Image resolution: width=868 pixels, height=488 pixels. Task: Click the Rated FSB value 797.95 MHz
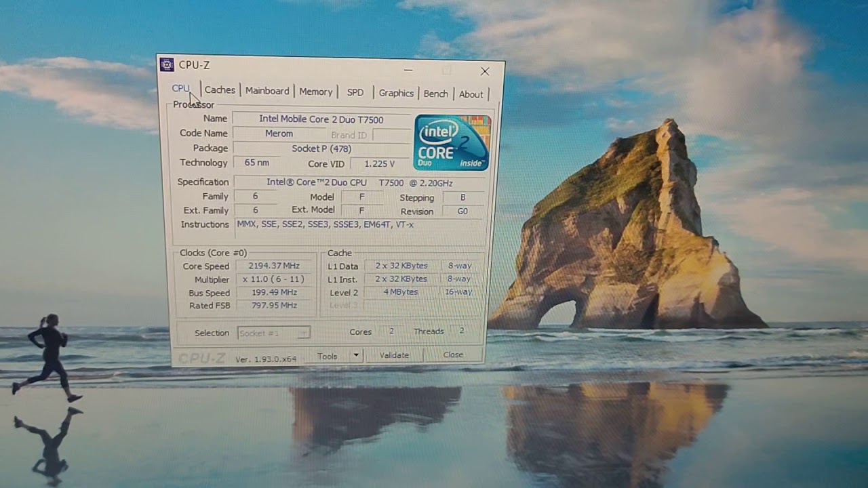click(274, 305)
